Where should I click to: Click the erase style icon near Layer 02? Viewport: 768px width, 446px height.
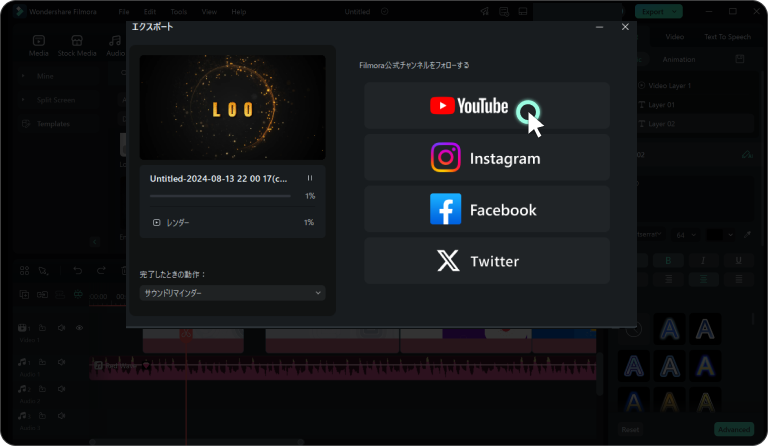[x=747, y=155]
